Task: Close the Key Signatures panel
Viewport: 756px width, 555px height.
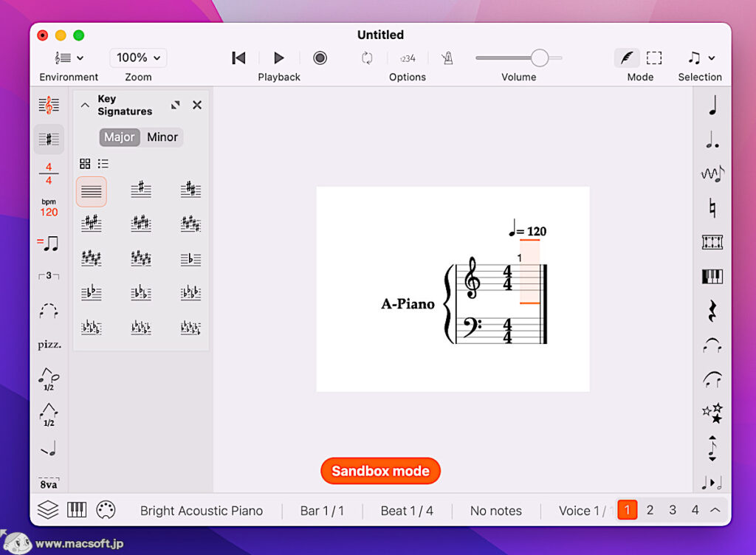Action: [x=197, y=105]
